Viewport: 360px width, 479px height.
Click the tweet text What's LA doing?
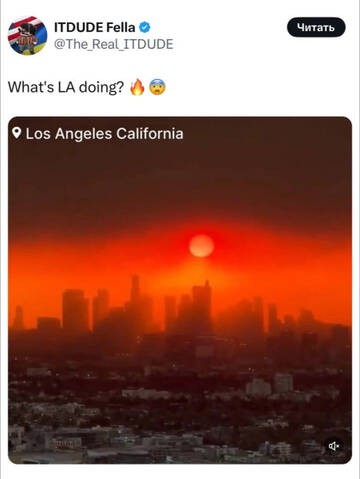click(x=66, y=87)
